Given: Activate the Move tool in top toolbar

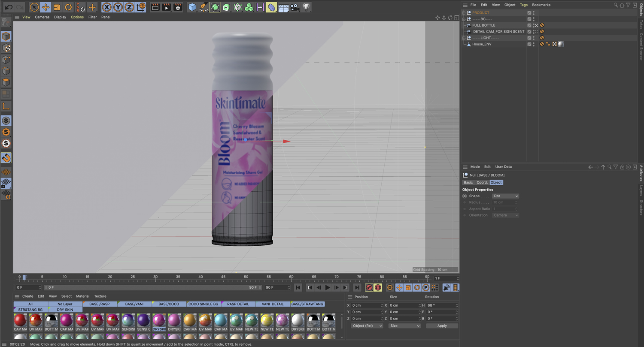Looking at the screenshot, I should (46, 7).
